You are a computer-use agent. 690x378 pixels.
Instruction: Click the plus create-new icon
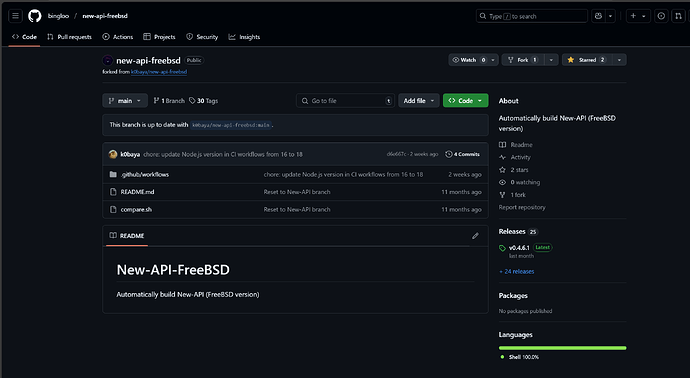coord(633,16)
